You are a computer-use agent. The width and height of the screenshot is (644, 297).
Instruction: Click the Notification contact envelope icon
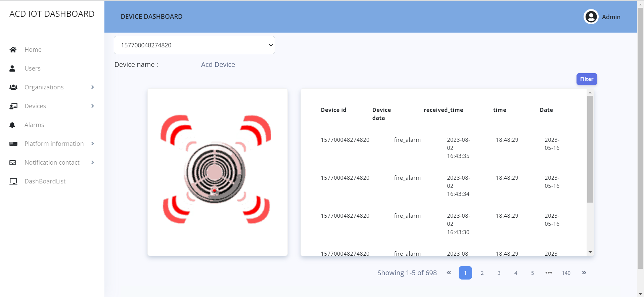[x=13, y=163]
